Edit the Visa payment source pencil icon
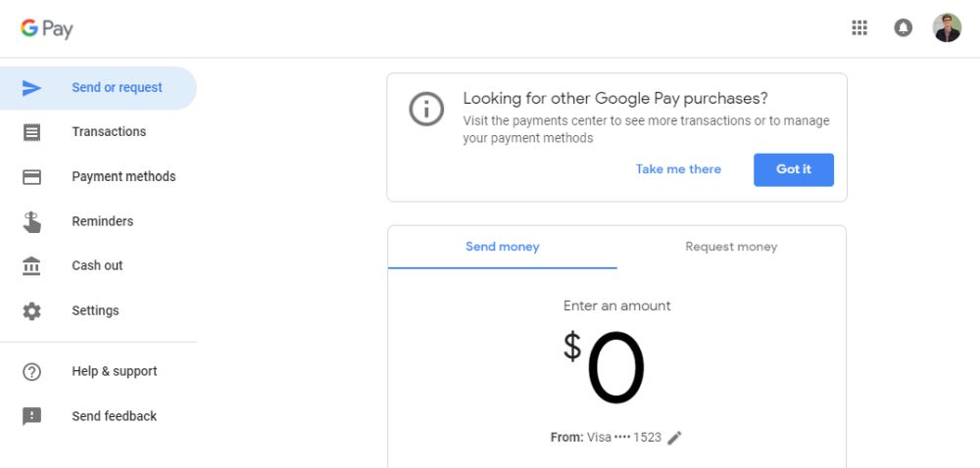980x468 pixels. coord(674,438)
